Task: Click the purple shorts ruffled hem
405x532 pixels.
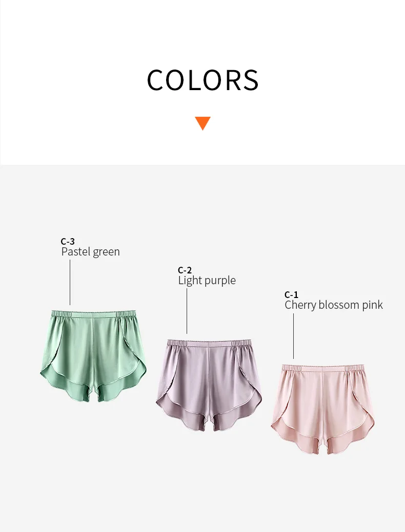Action: (209, 416)
